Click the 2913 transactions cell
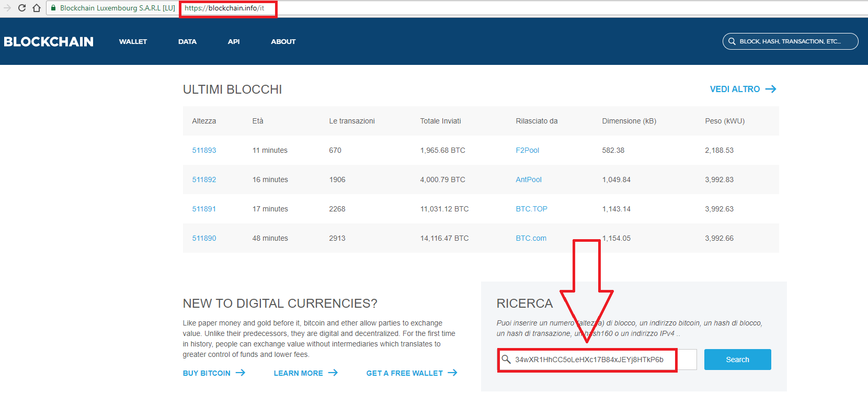868x415 pixels. (337, 238)
